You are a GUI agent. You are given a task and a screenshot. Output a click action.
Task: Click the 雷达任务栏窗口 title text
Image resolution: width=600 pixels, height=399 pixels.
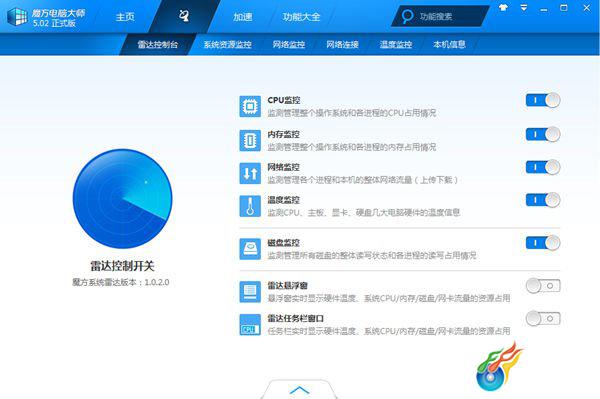coord(296,319)
